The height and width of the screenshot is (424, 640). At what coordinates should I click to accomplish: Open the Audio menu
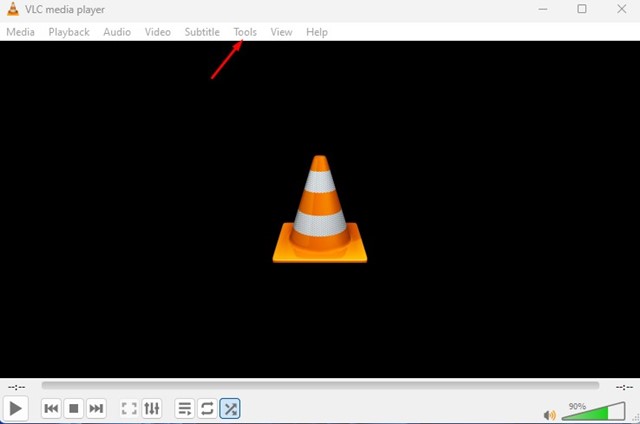[117, 32]
